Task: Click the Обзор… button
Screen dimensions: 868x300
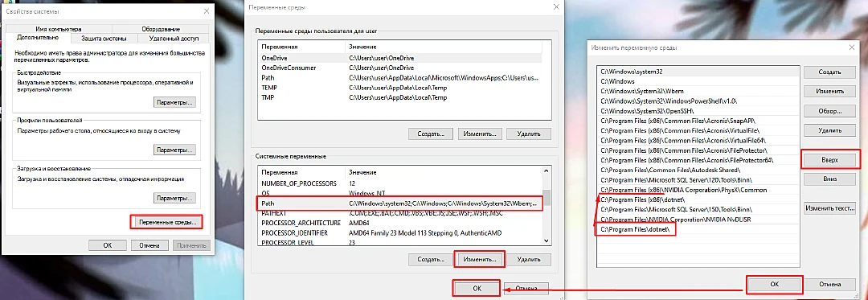Action: (x=829, y=111)
